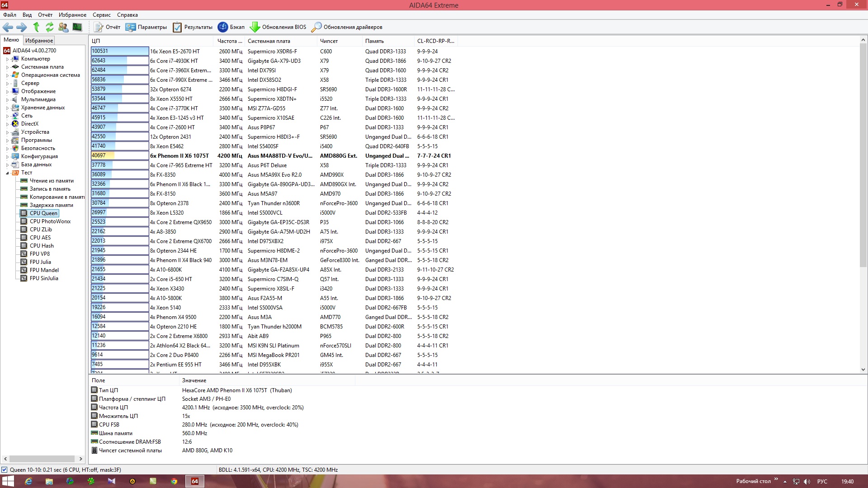Sort by Частота column header
The width and height of the screenshot is (868, 488).
pyautogui.click(x=229, y=41)
